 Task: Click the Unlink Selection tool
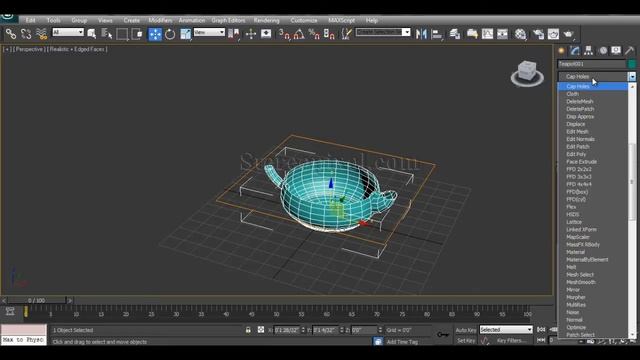(x=26, y=34)
